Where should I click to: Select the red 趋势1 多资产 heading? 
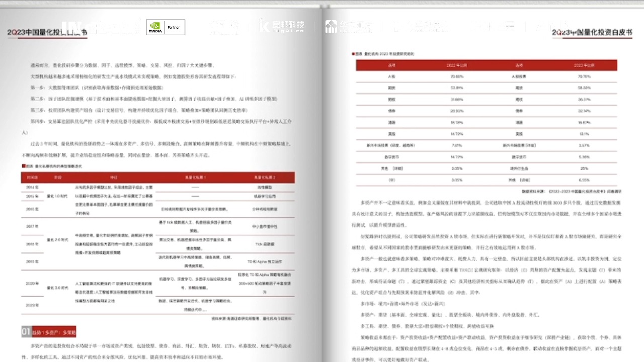click(x=54, y=332)
